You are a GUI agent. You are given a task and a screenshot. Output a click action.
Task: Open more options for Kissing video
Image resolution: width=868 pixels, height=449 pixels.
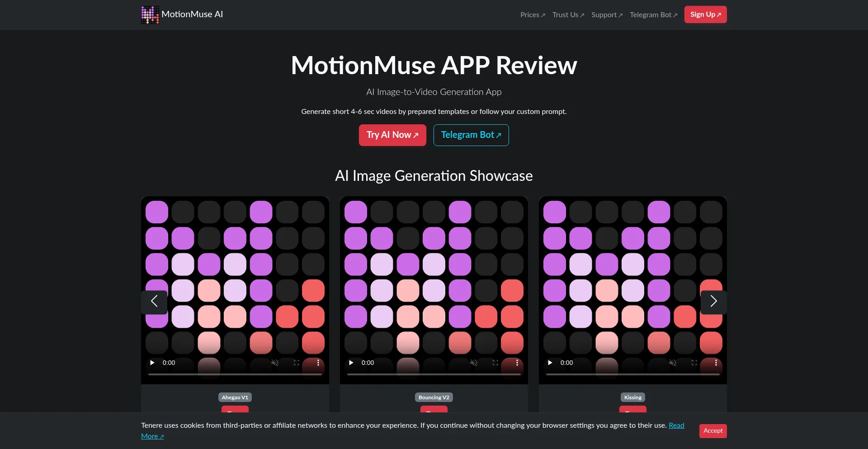716,363
